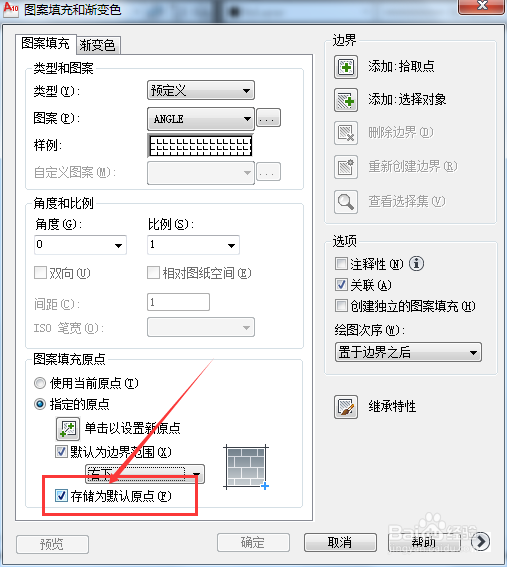507x567 pixels.
Task: Click the 删除边界 remove boundaries icon
Action: (x=346, y=133)
